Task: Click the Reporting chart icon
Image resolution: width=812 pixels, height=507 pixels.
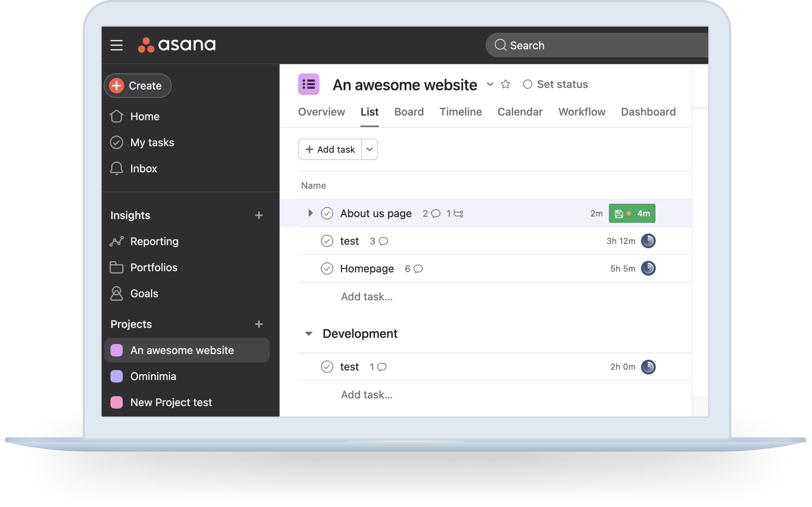Action: (116, 241)
